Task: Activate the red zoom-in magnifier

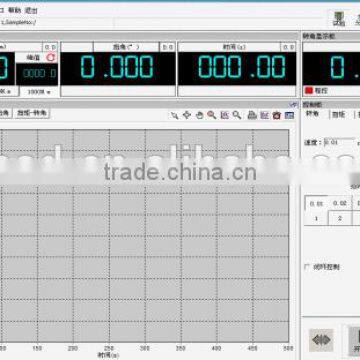Action: (x=212, y=115)
